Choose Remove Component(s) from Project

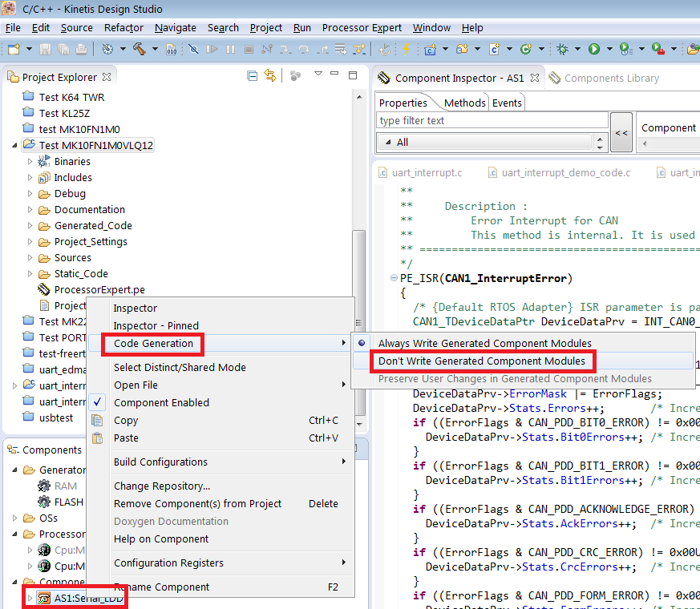coord(197,504)
